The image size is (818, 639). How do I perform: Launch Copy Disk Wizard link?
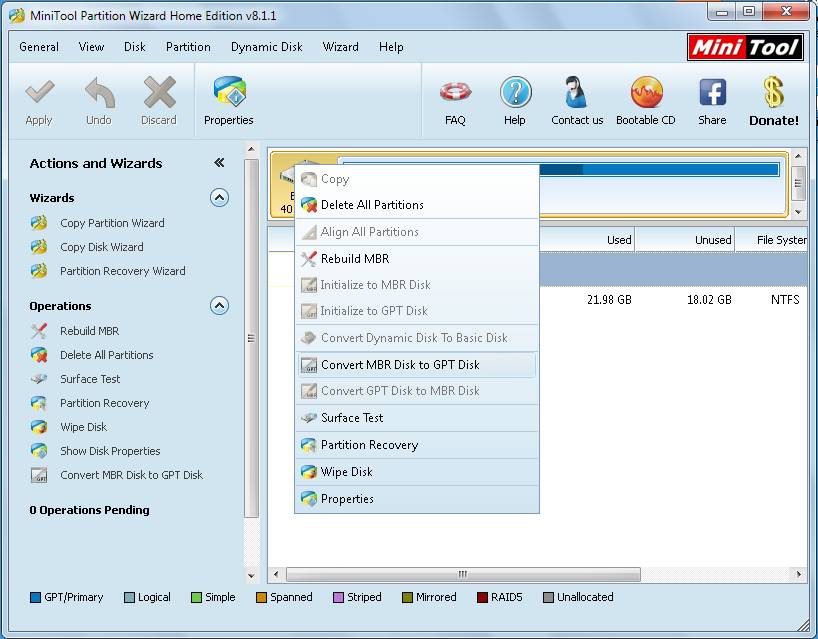(x=102, y=247)
